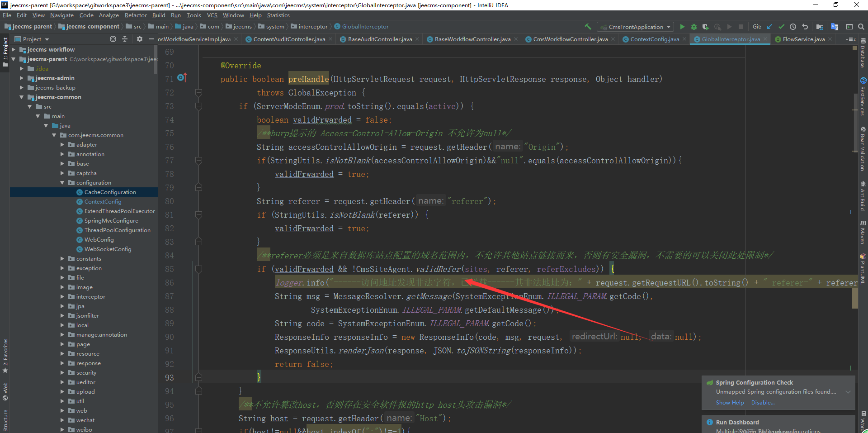The width and height of the screenshot is (868, 433).
Task: Click the Disable... link in notification
Action: 763,403
